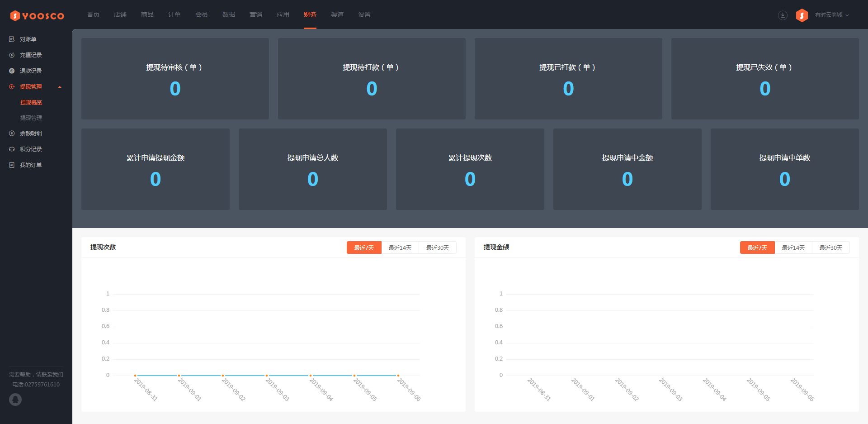Image resolution: width=868 pixels, height=424 pixels.
Task: Select 最近14天 for 提现金额 chart
Action: (x=793, y=248)
